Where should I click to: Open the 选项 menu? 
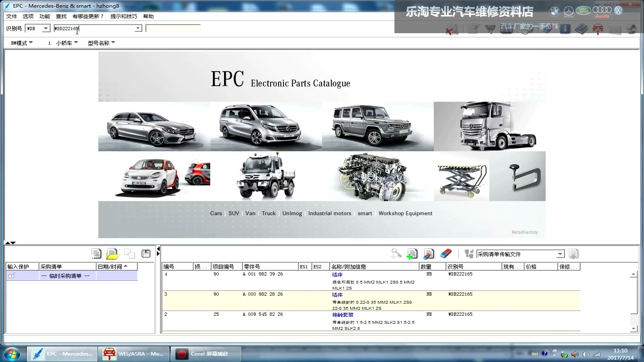coord(28,16)
